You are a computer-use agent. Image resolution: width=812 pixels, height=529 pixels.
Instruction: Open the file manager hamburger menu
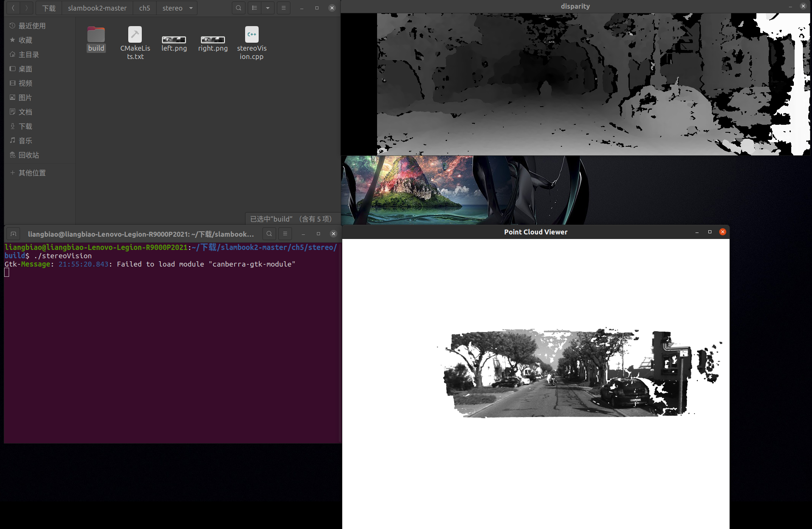284,8
